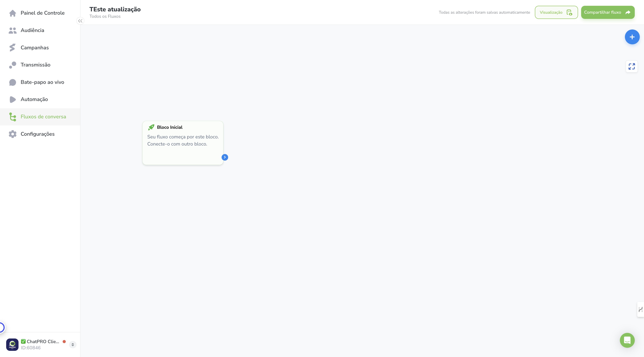The height and width of the screenshot is (357, 644).
Task: Select Transmissão from the sidebar
Action: [40, 65]
